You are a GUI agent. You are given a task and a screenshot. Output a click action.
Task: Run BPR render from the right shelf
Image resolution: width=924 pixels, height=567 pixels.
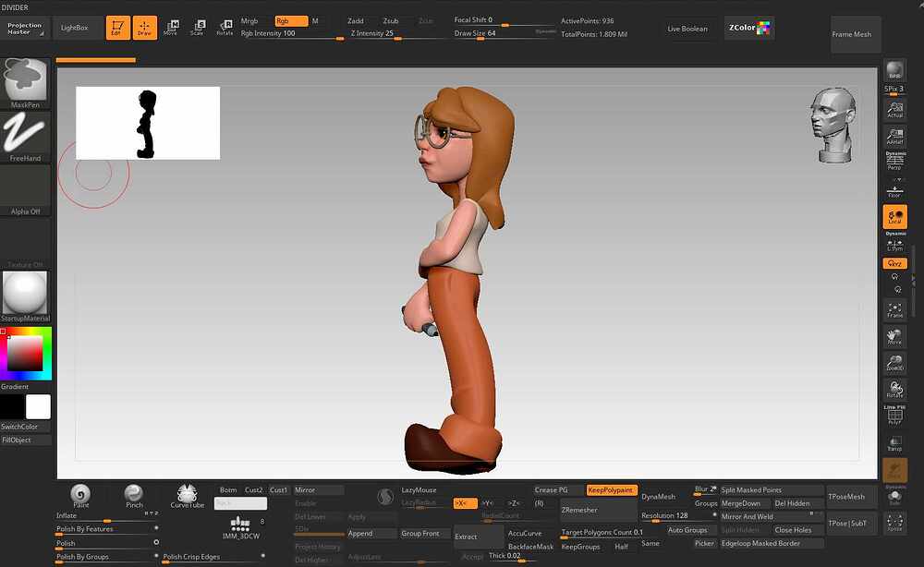click(894, 71)
